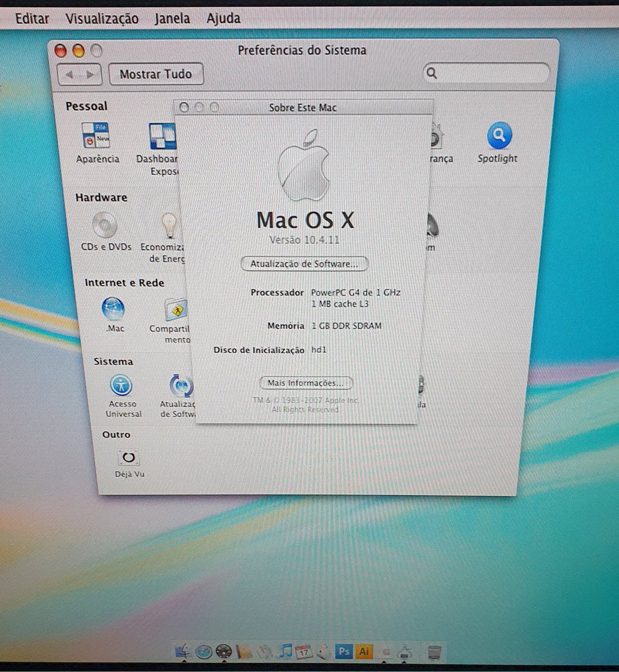The height and width of the screenshot is (672, 619).
Task: Open the Editar menu
Action: 32,18
